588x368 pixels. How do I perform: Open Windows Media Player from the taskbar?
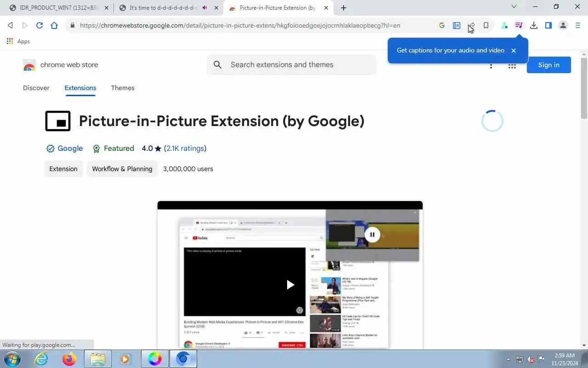click(126, 359)
